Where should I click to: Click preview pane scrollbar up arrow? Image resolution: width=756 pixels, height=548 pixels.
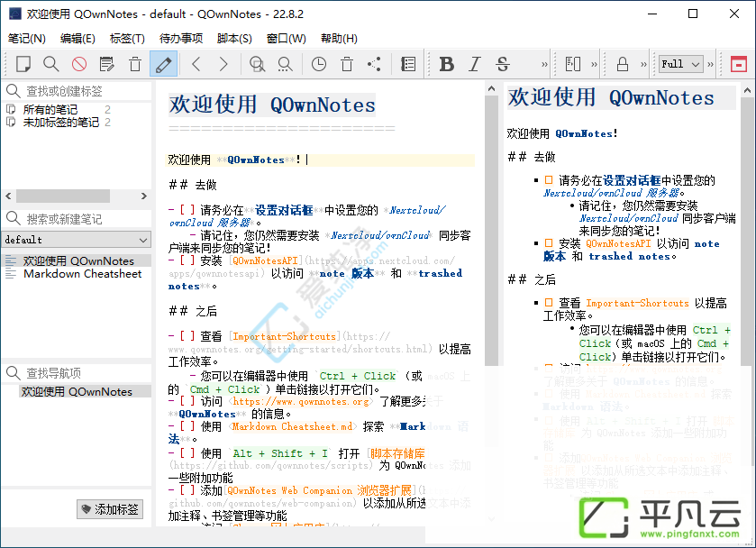click(747, 90)
